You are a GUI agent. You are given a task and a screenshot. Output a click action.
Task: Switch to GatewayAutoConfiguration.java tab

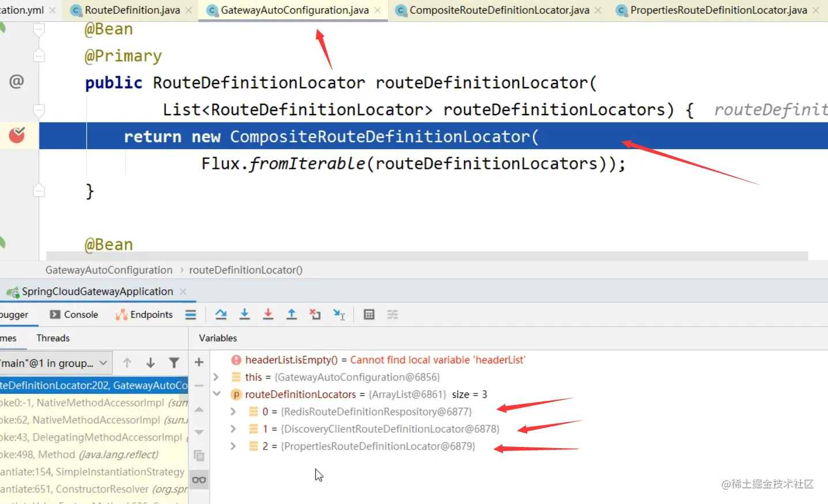(x=294, y=10)
